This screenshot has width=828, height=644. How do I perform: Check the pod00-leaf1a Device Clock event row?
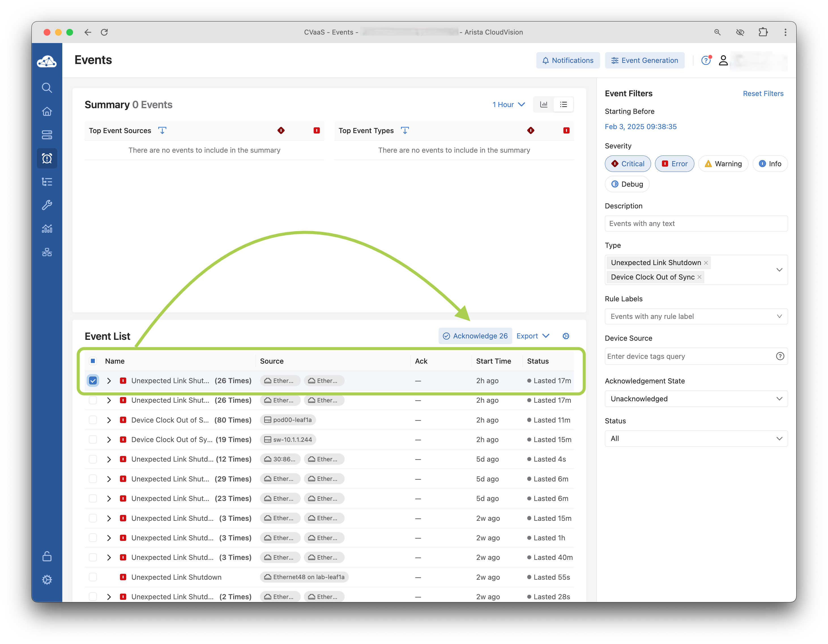(93, 420)
